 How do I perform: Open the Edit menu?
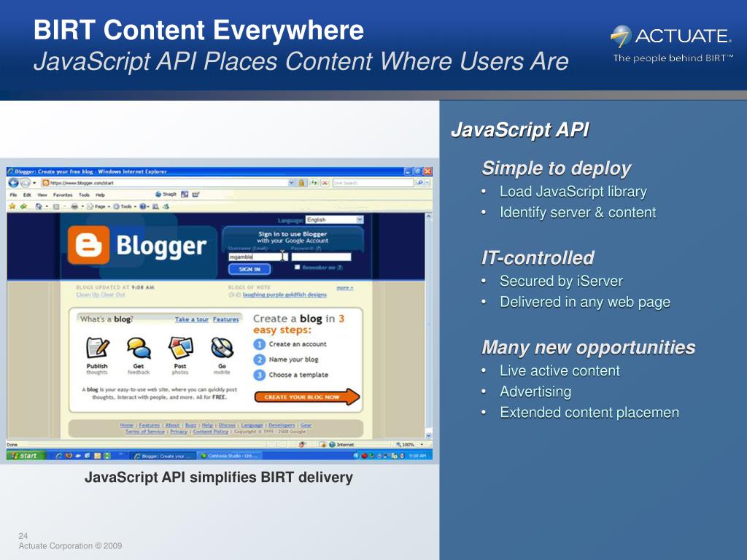coord(27,195)
